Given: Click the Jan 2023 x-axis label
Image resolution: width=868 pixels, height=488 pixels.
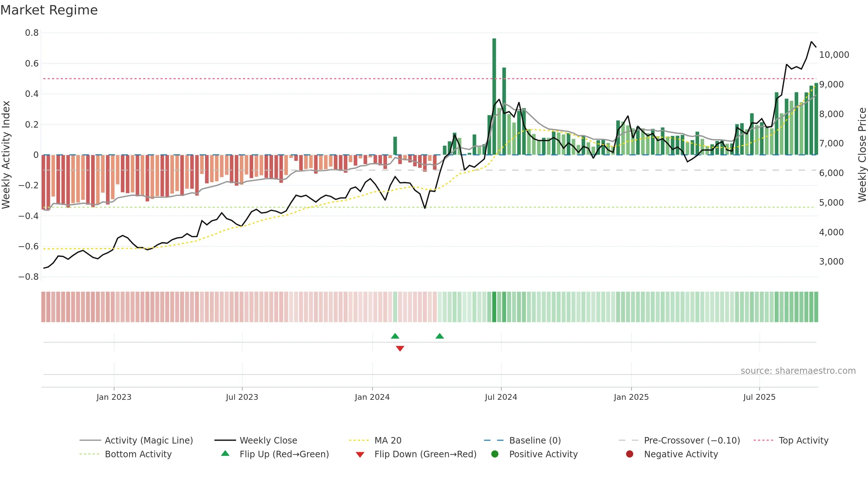Looking at the screenshot, I should click(x=114, y=397).
